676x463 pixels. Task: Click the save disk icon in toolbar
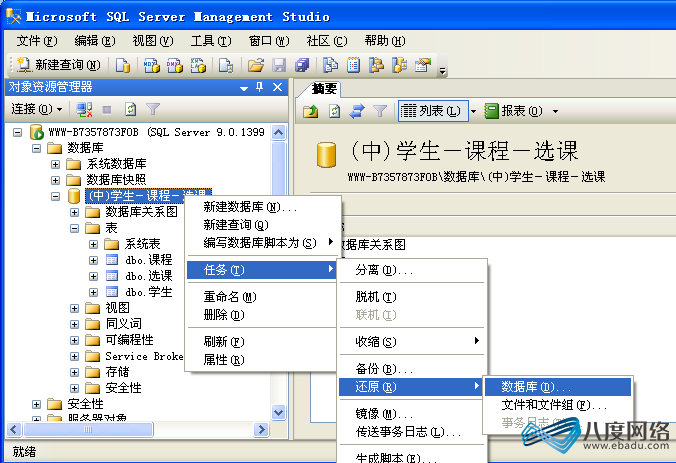279,66
